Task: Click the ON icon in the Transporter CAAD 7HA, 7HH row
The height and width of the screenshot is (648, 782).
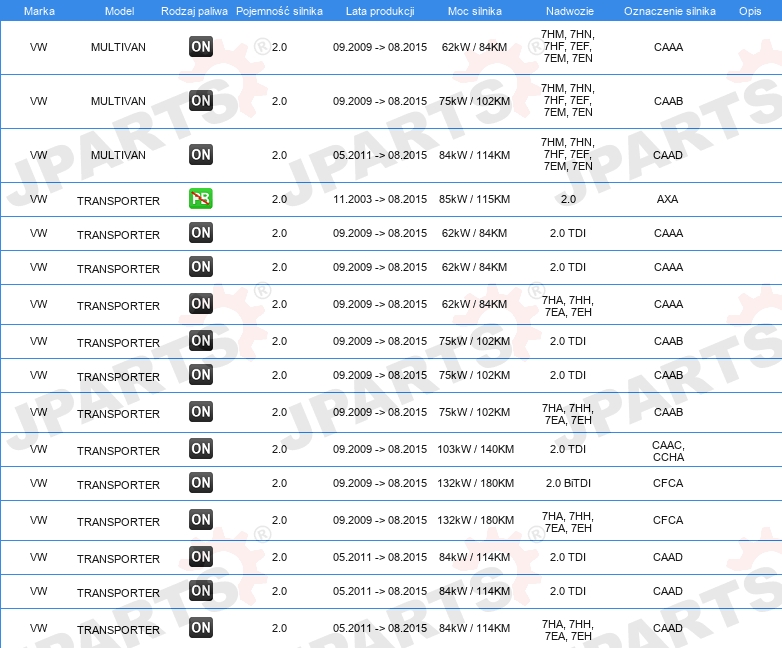Action: (201, 628)
